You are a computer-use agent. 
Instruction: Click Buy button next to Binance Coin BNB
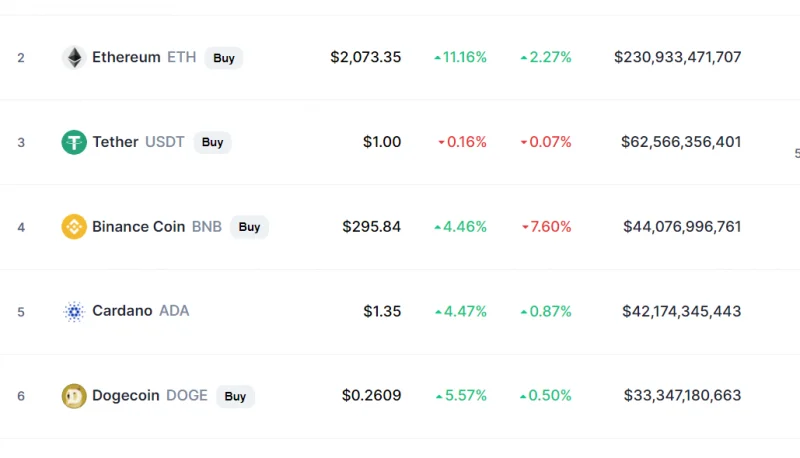249,226
